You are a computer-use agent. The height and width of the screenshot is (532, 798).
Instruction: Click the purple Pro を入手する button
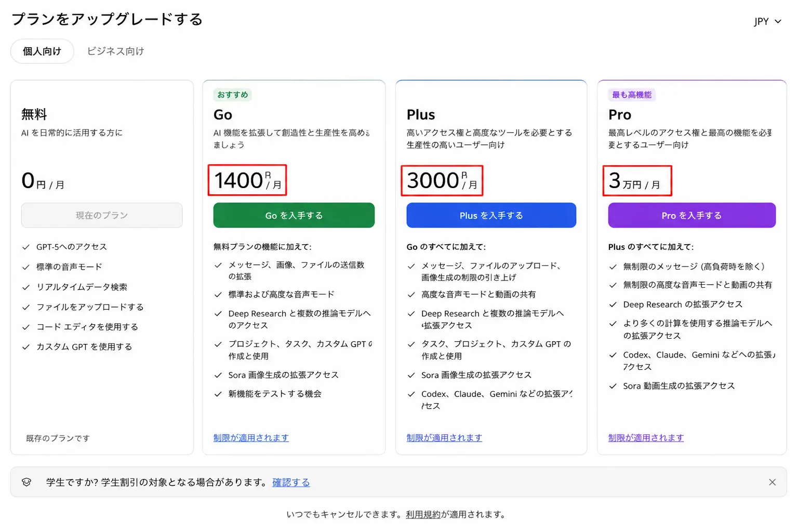[691, 215]
